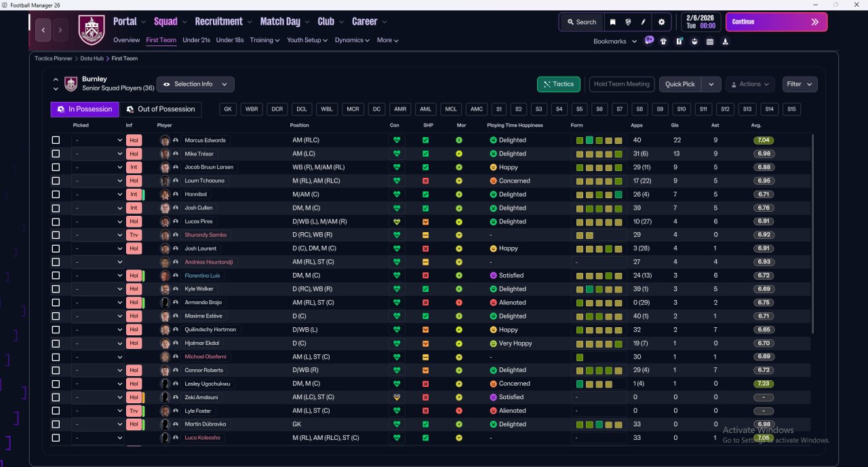Click Marcus Edwards' form colour squares
The height and width of the screenshot is (467, 868).
tap(599, 141)
